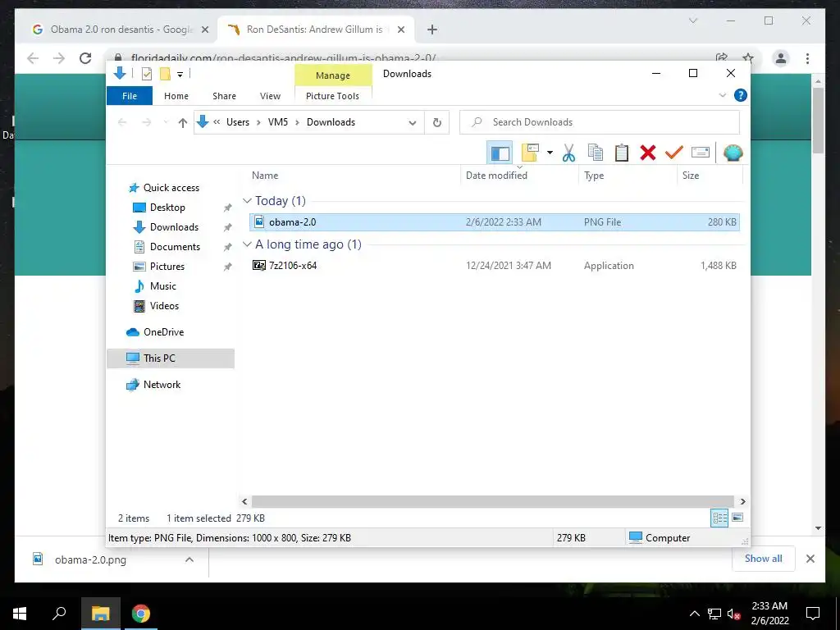840x630 pixels.
Task: Open Windows Start menu
Action: [x=20, y=614]
